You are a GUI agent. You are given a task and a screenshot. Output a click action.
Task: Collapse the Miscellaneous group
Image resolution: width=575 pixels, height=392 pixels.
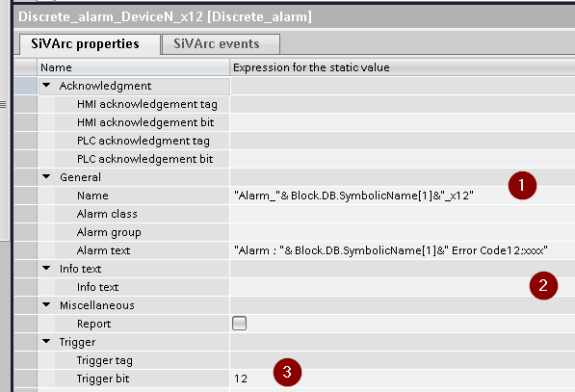[46, 304]
